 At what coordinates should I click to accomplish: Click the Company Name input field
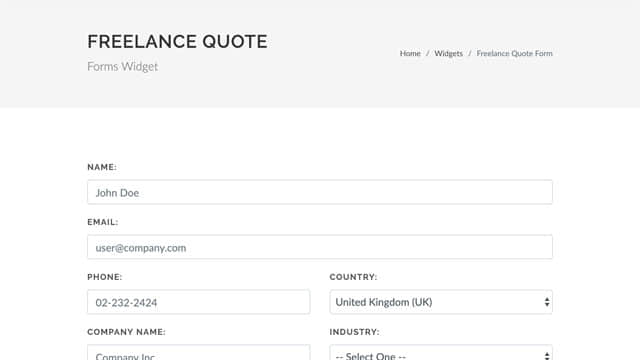coord(198,353)
